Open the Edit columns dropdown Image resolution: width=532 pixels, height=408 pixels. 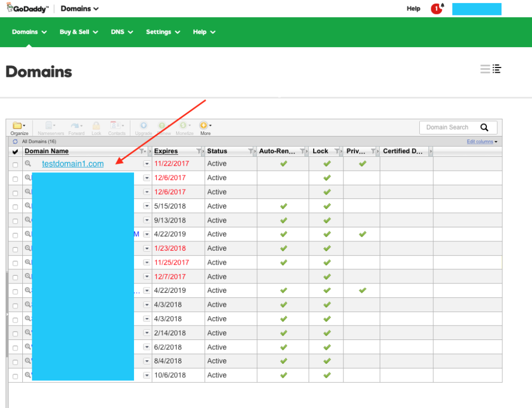(482, 142)
